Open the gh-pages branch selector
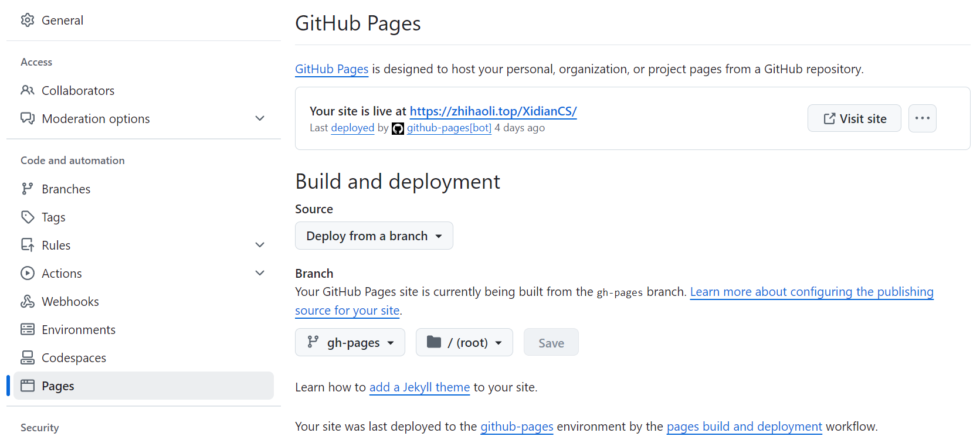 tap(350, 342)
